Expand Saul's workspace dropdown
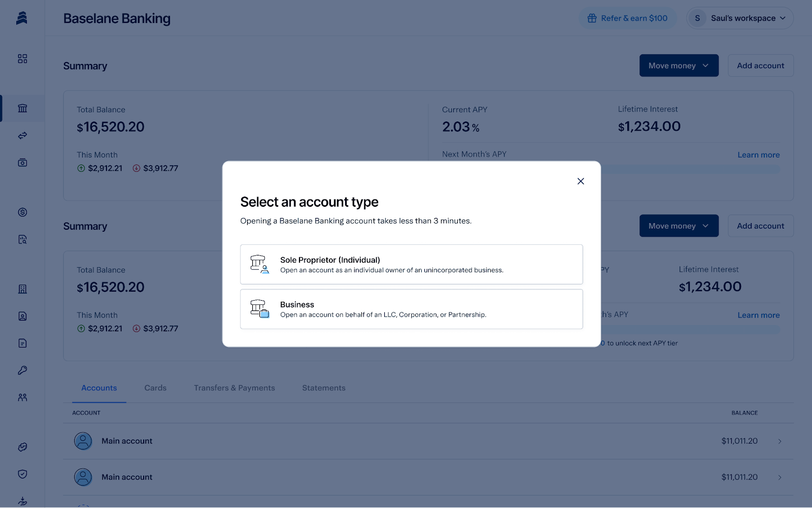Viewport: 812px width, 508px height. tap(740, 18)
